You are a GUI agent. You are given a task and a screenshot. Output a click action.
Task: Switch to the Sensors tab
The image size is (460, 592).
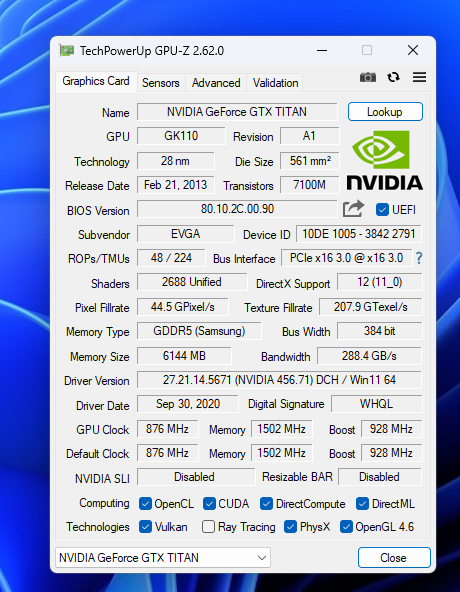[161, 83]
